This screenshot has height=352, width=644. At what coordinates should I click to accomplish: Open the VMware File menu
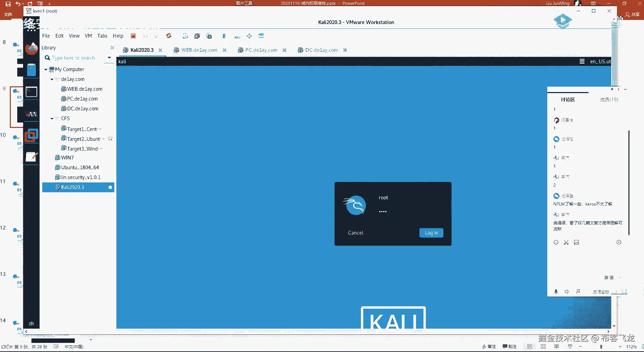pyautogui.click(x=46, y=36)
